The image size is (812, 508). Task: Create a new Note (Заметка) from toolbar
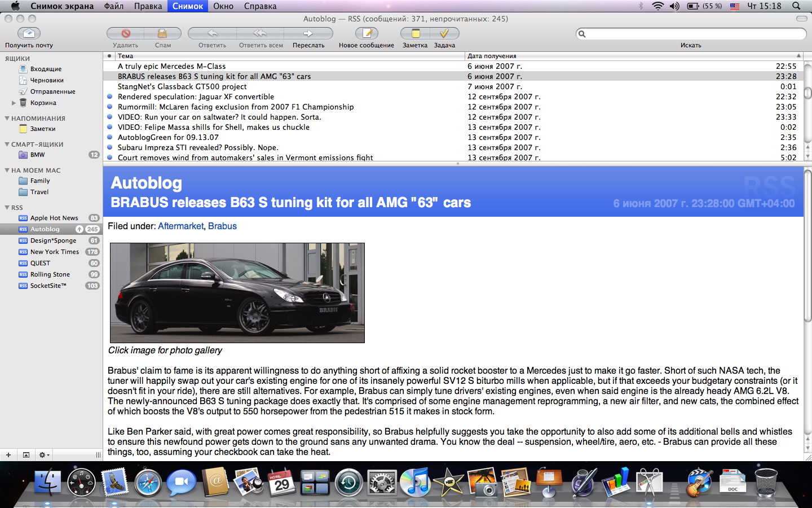coord(416,33)
